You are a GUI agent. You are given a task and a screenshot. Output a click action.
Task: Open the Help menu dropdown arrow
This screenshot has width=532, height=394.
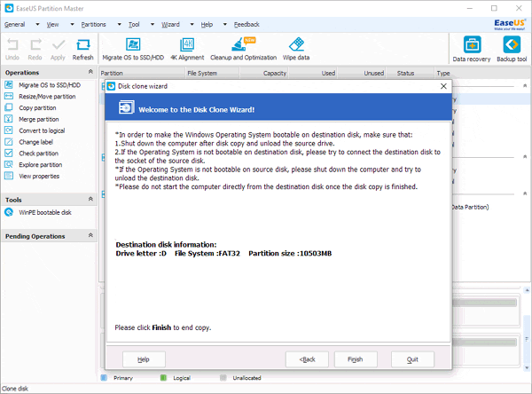pos(224,25)
